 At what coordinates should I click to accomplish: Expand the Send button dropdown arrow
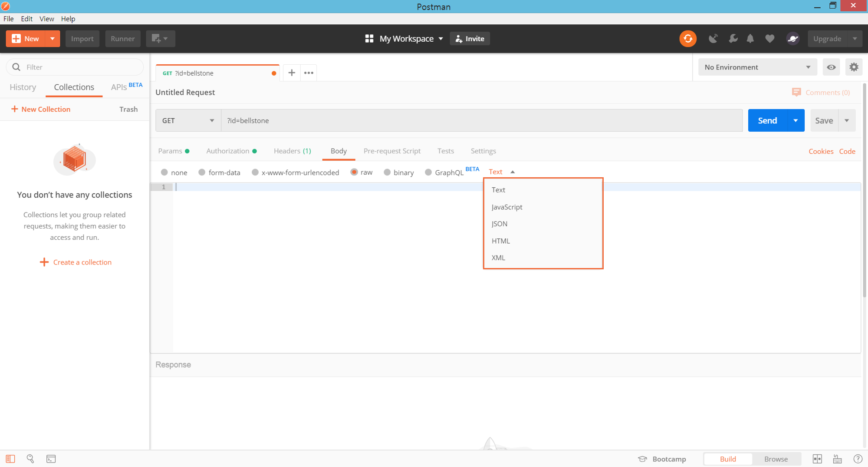796,120
